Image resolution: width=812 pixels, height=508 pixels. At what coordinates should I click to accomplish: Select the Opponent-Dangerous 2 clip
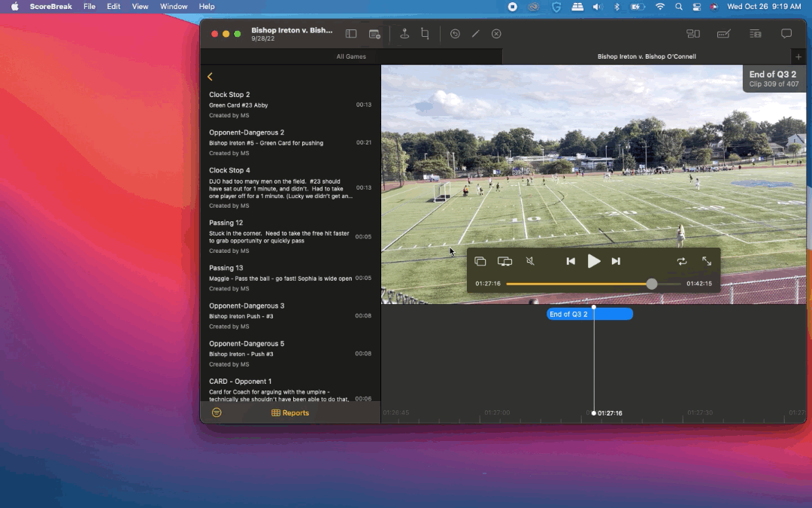(290, 142)
